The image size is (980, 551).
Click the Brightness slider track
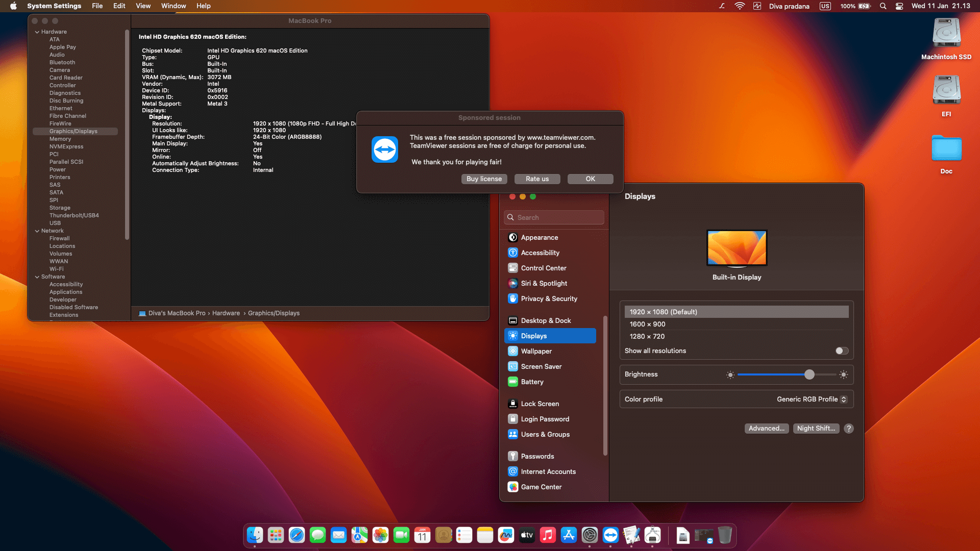tap(771, 374)
